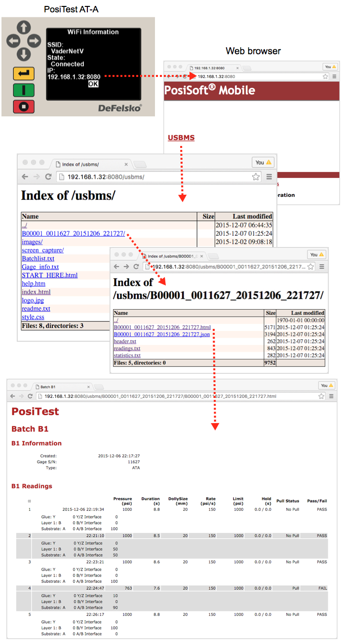Open the USBMS link on PosiSoft Mobile page
The height and width of the screenshot is (644, 343).
click(x=181, y=138)
